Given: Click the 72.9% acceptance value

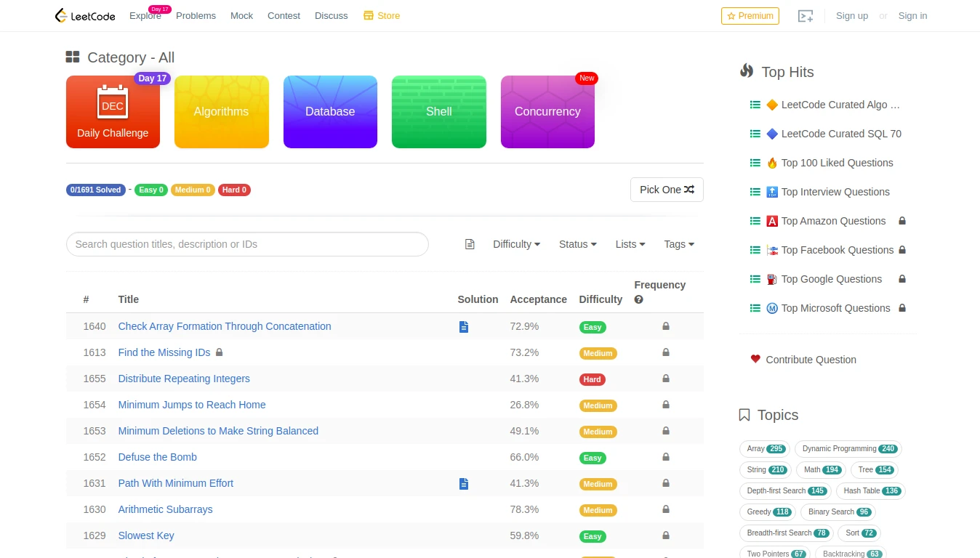Looking at the screenshot, I should [524, 326].
